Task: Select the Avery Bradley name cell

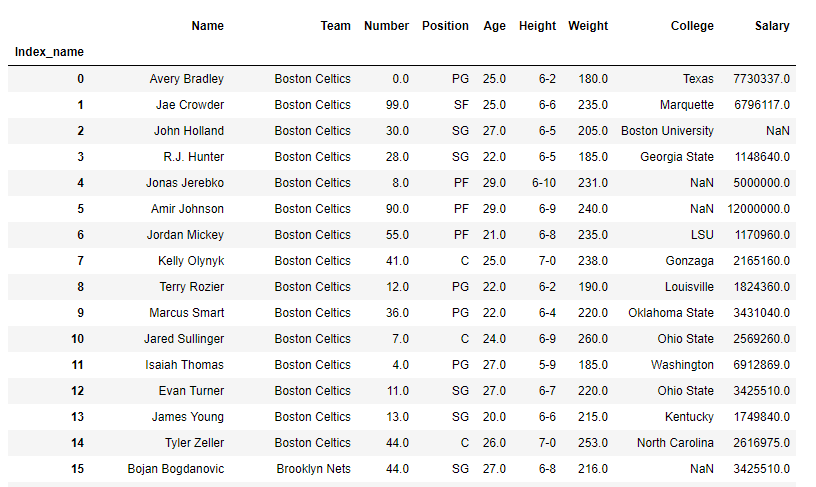Action: click(186, 79)
